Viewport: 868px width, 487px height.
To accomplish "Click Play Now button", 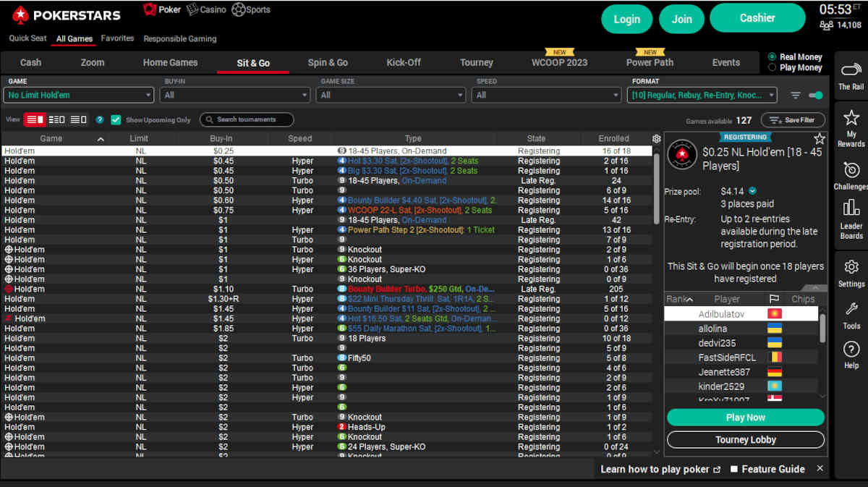I will tap(745, 418).
